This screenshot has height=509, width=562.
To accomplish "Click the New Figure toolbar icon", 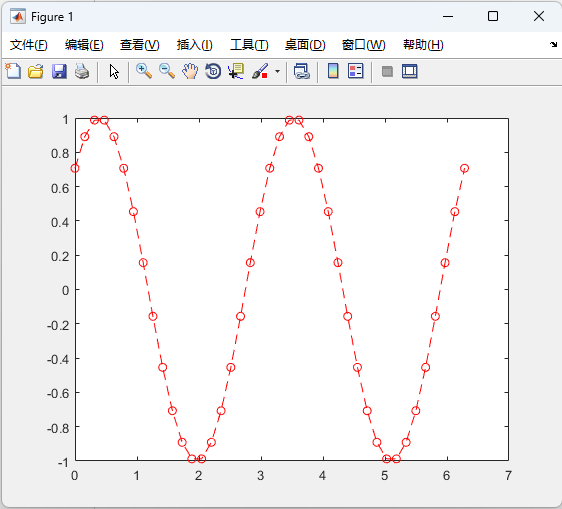I will coord(13,71).
